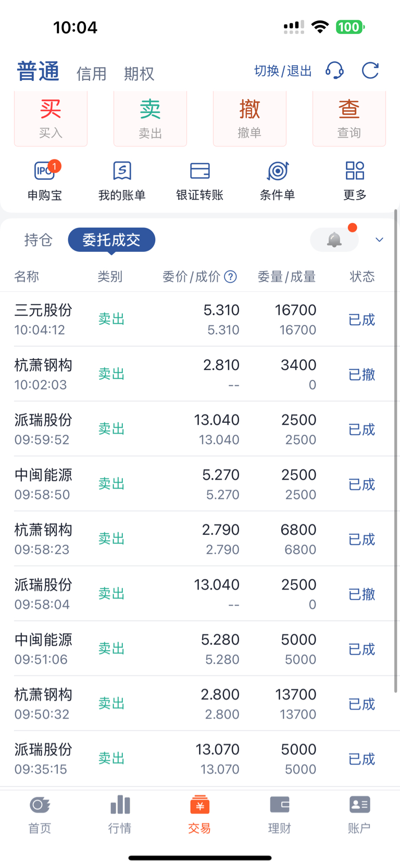Image resolution: width=400 pixels, height=868 pixels.
Task: Tap the 卖出 sell button
Action: 150,119
